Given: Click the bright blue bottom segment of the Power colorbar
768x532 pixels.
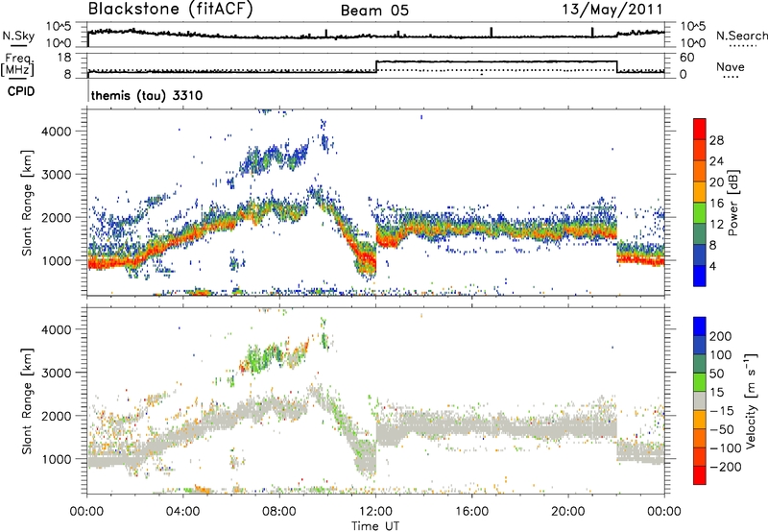Looking at the screenshot, I should point(700,276).
